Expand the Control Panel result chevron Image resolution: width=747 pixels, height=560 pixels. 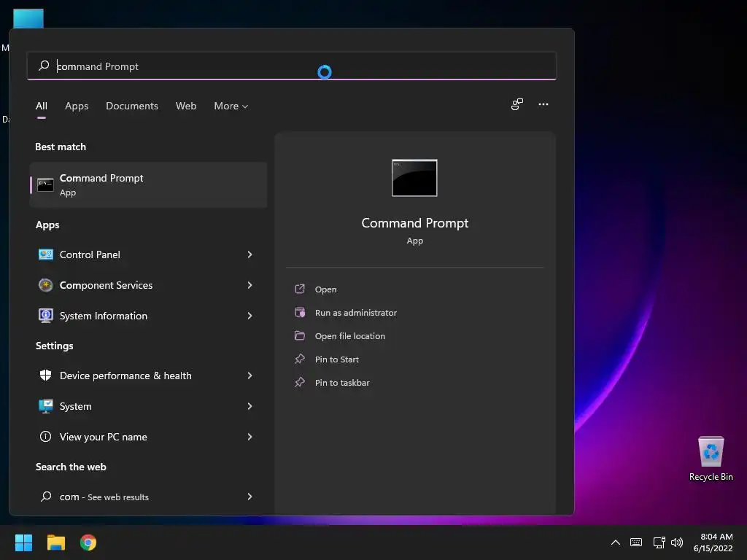click(x=249, y=254)
